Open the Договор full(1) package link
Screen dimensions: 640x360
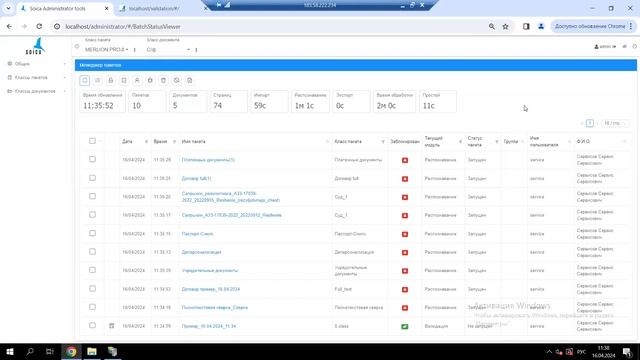(x=196, y=179)
